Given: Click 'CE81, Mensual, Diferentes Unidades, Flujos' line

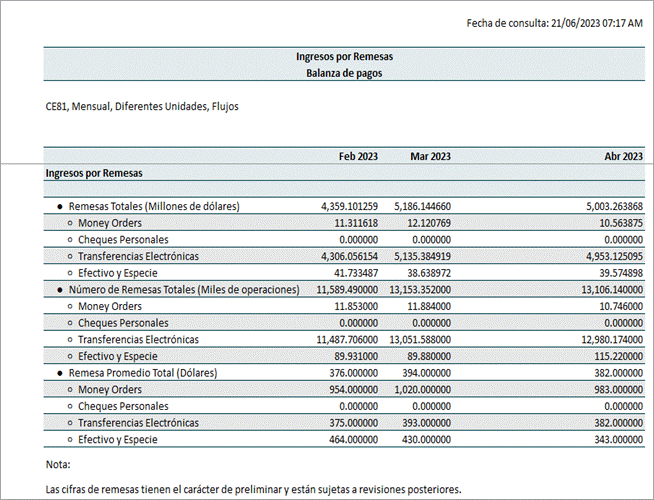Looking at the screenshot, I should point(142,106).
